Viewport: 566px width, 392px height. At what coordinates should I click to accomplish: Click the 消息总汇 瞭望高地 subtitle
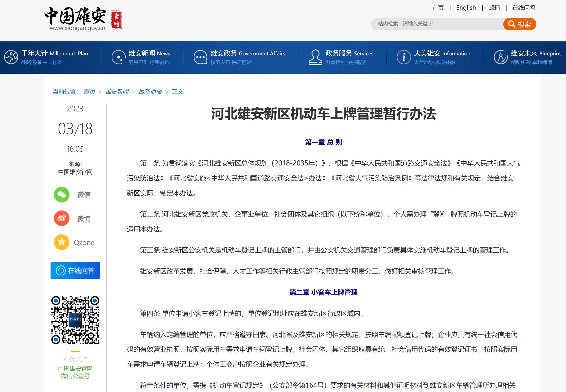point(149,62)
